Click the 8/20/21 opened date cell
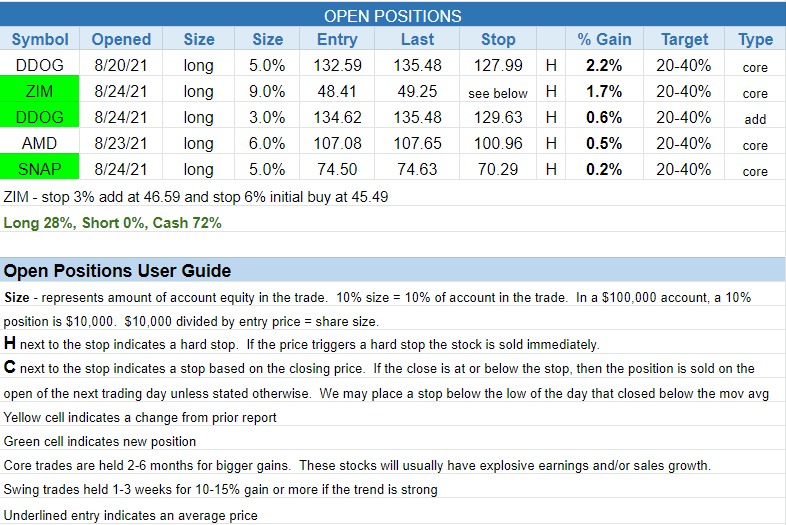The height and width of the screenshot is (525, 786). 121,65
